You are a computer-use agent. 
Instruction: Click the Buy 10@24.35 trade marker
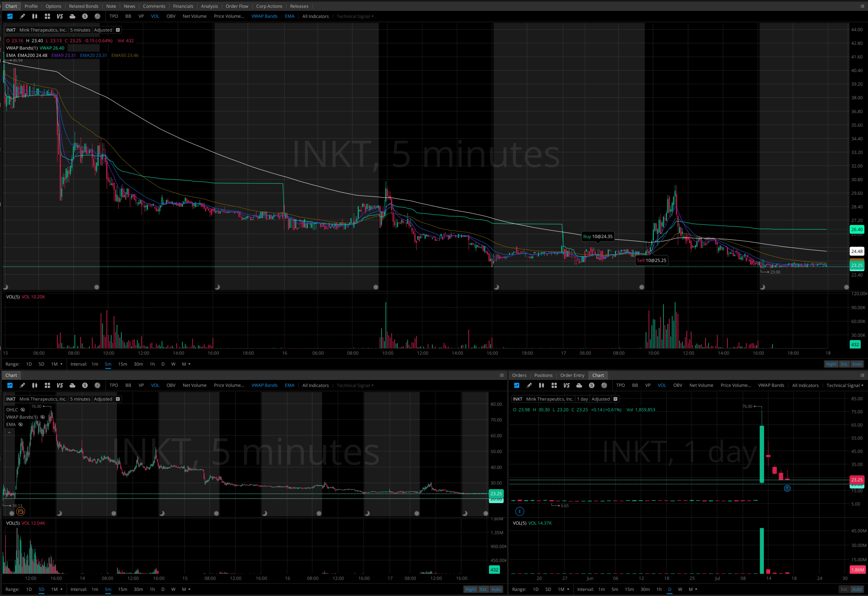598,236
